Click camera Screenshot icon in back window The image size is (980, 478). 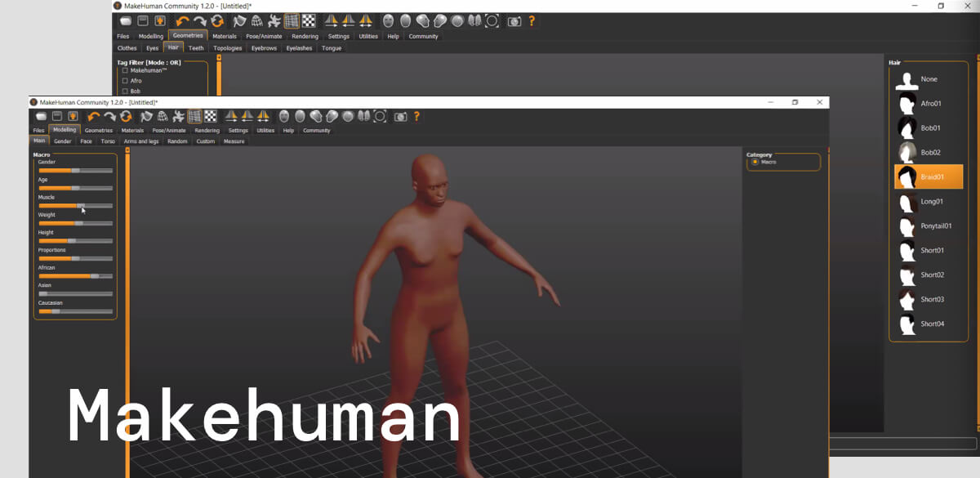(x=514, y=21)
